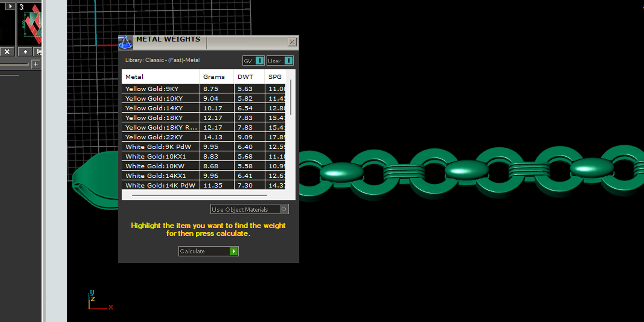The image size is (644, 322).
Task: Close the Metal Weights dialog
Action: [x=292, y=42]
